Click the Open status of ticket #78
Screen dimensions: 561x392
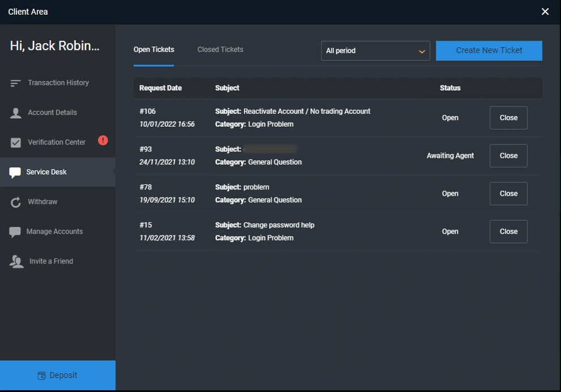450,193
